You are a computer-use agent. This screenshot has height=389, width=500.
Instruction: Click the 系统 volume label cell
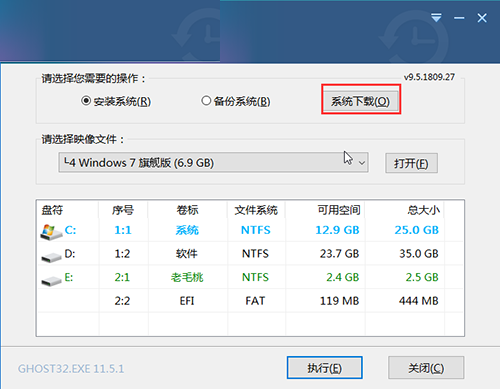tap(187, 230)
